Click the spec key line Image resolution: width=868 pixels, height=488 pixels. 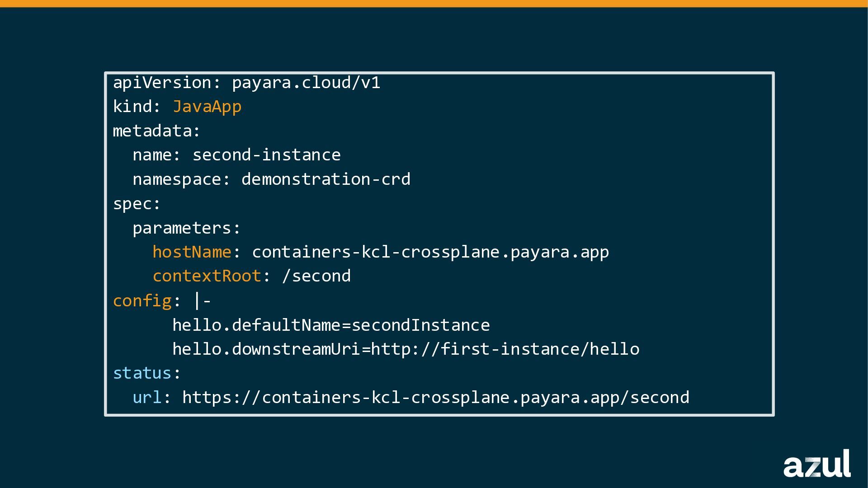pos(137,204)
